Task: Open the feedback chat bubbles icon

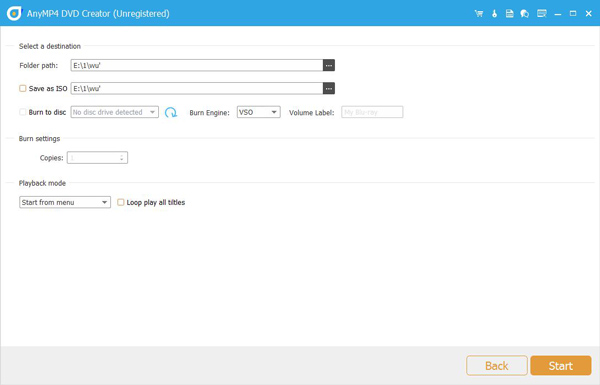Action: 525,14
